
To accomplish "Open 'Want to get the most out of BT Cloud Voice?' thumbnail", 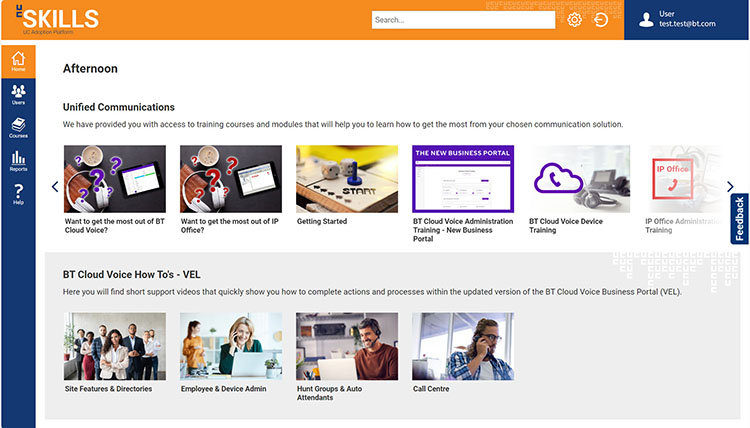I will tap(115, 179).
